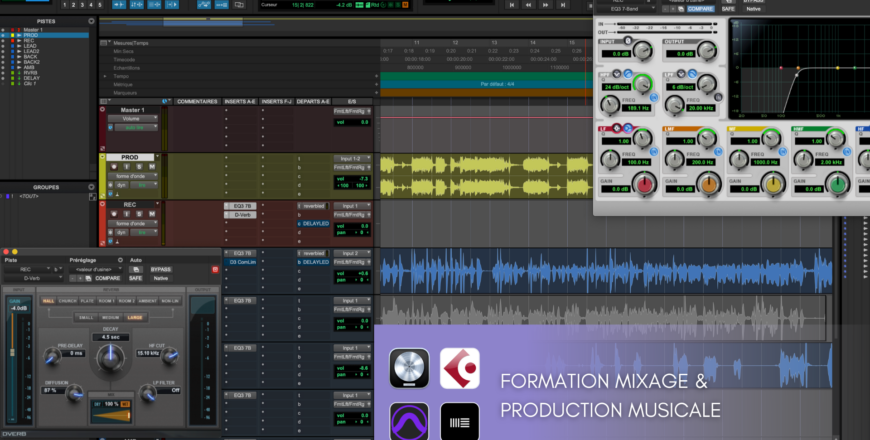870x440 pixels.
Task: Select the LEAD2 track in the Pistes list
Action: pyautogui.click(x=32, y=51)
